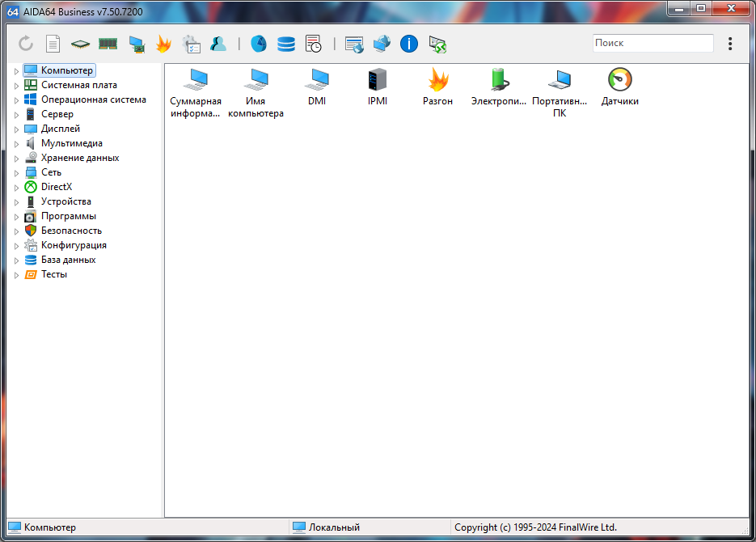Click the Refresh arrow toolbar icon
Image resolution: width=756 pixels, height=542 pixels.
(26, 44)
